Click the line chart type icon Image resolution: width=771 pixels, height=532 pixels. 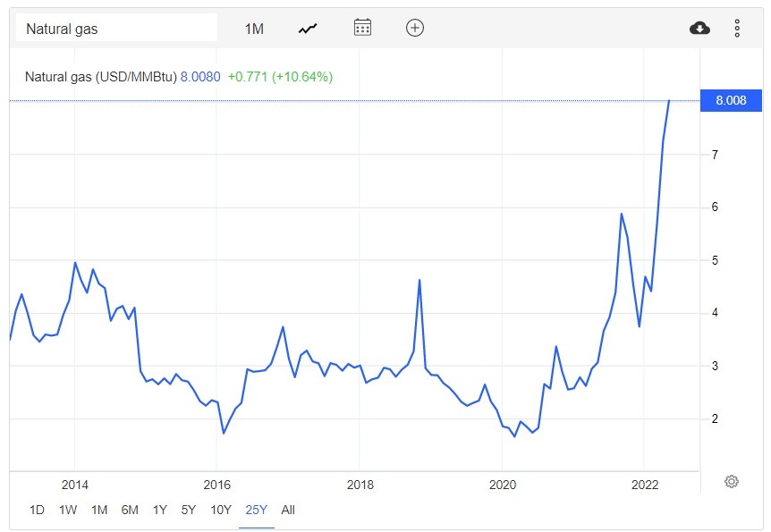pyautogui.click(x=308, y=28)
